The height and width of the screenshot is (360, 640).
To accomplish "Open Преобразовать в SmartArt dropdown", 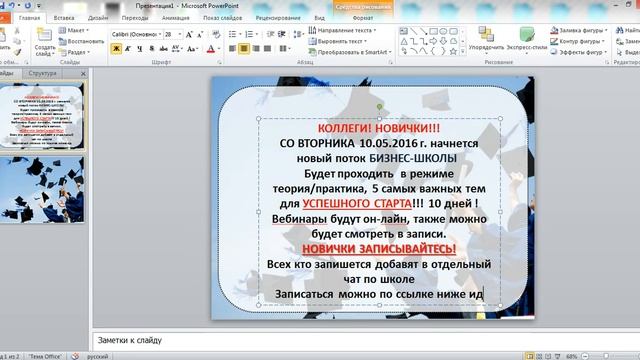I will click(x=350, y=52).
